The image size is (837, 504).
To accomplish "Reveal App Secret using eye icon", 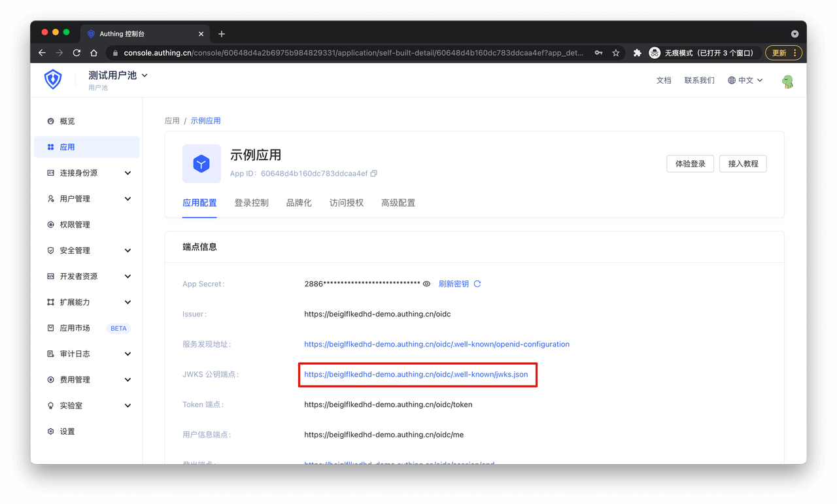I will pyautogui.click(x=426, y=284).
